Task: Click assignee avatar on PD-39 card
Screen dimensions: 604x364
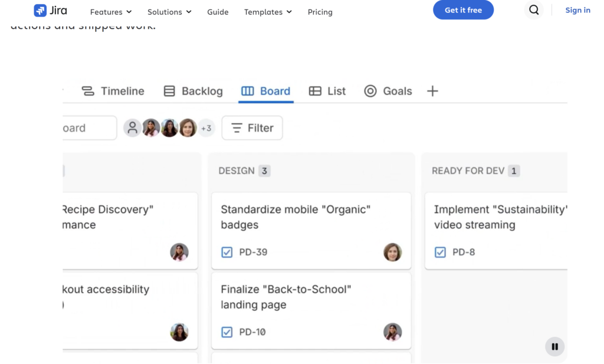Action: coord(392,252)
